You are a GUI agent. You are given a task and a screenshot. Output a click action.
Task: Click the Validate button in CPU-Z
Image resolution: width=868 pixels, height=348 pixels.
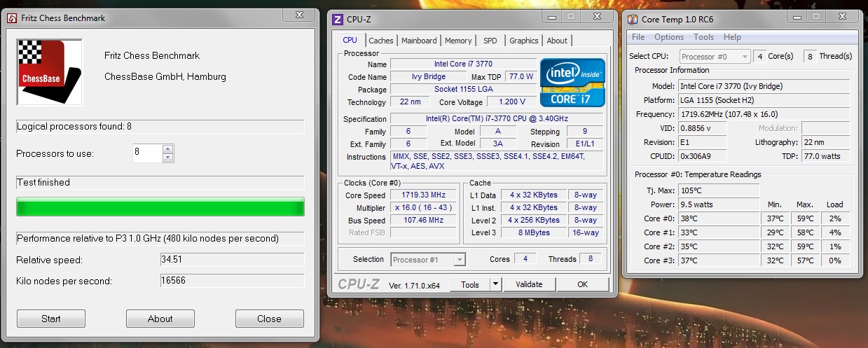tap(529, 284)
